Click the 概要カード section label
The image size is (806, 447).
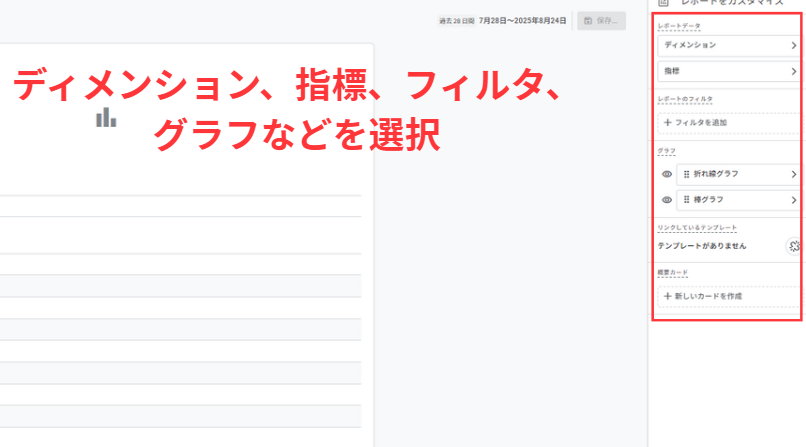coord(673,273)
